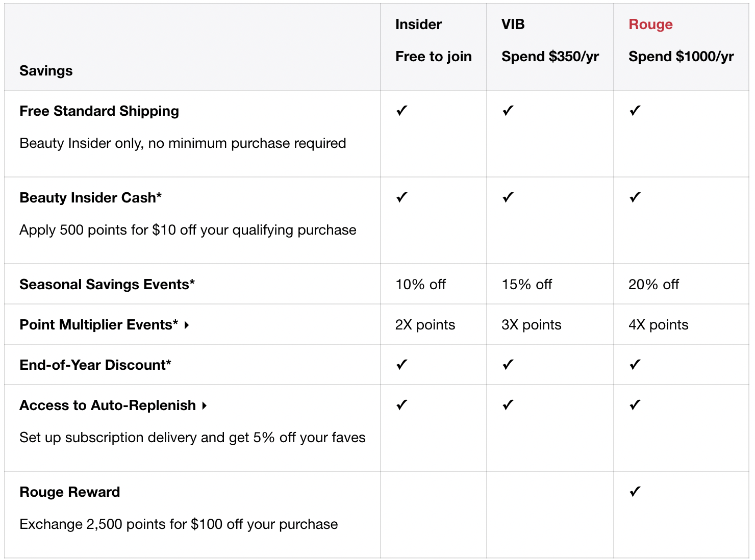Screen dimensions: 755x560
Task: Click VIB checkmark for Auto-Replenish access
Action: 508,405
